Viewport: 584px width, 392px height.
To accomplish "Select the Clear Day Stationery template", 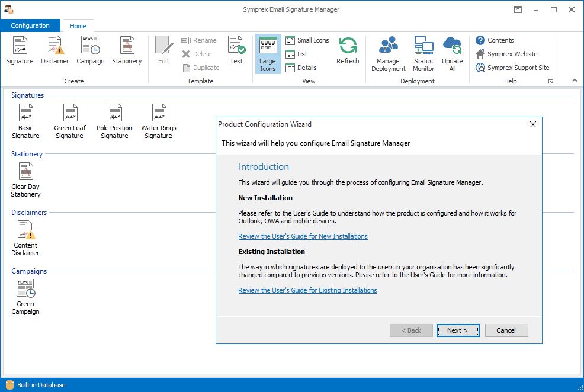I will point(25,180).
